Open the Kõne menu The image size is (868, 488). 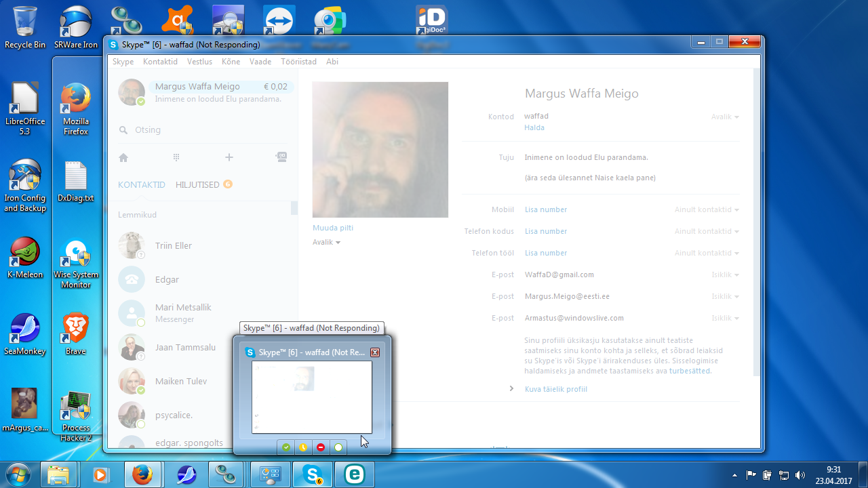(231, 62)
